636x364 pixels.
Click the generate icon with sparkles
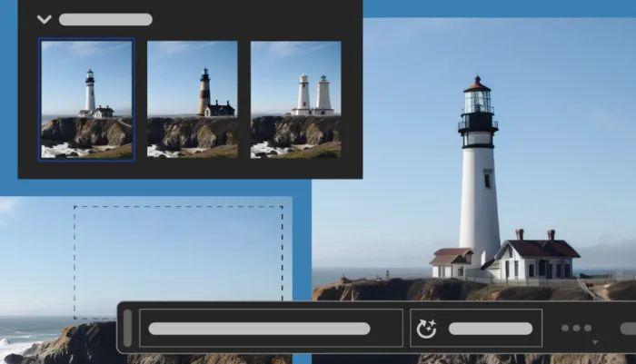click(x=426, y=329)
